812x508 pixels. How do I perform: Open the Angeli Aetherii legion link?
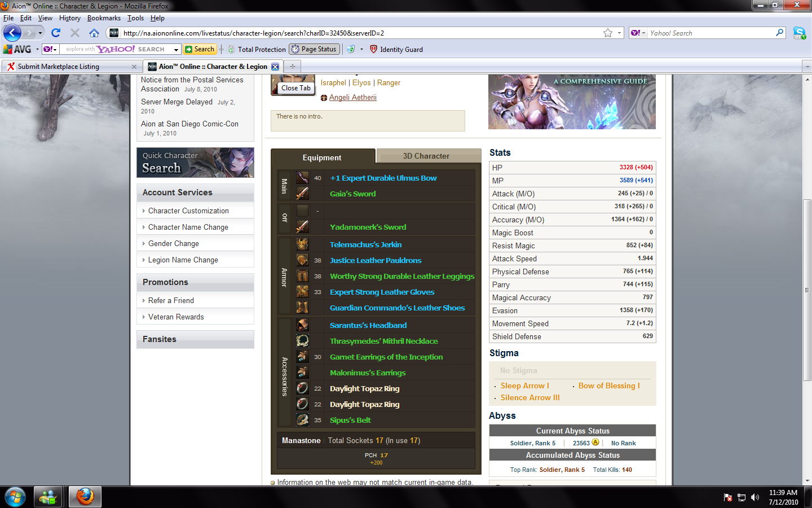(353, 98)
